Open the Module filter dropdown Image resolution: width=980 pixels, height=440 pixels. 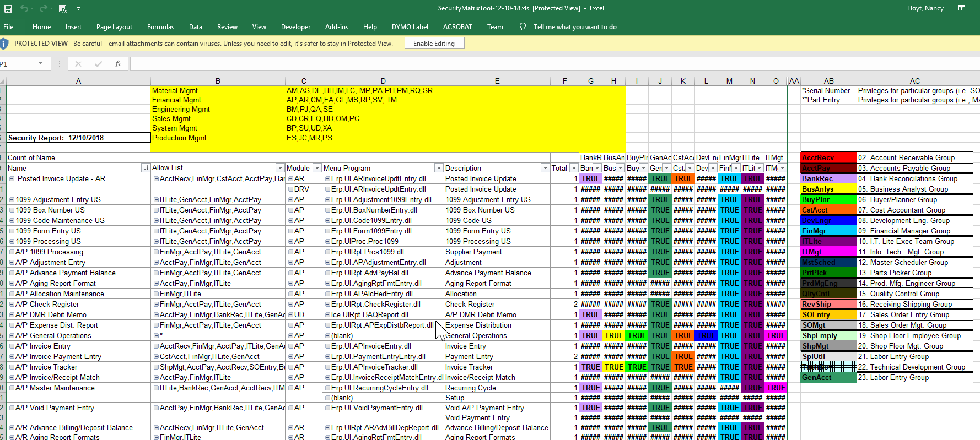click(x=317, y=168)
